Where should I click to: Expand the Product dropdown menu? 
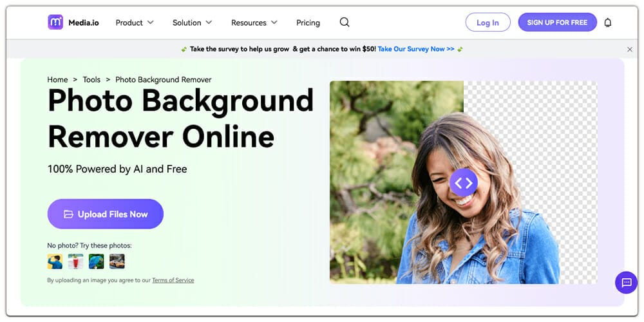(135, 23)
